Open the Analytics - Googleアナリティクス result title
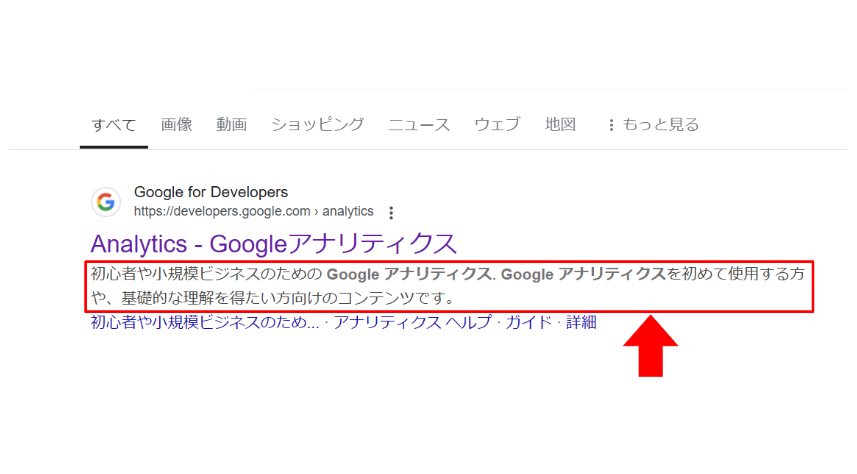 pyautogui.click(x=273, y=244)
